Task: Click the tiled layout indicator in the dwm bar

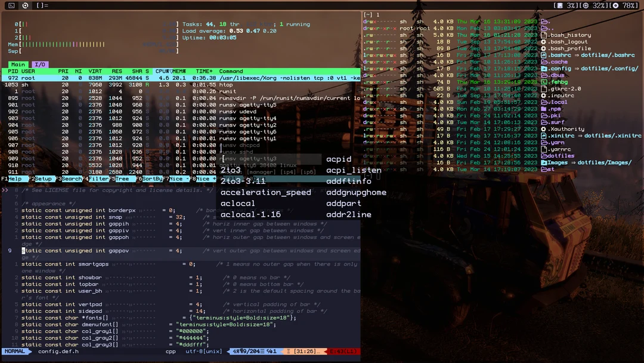Action: click(x=41, y=5)
